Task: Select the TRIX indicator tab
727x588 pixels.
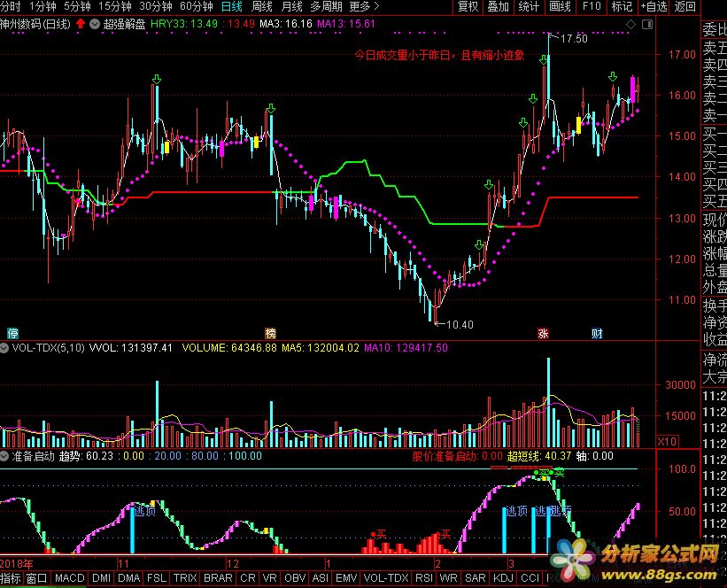Action: click(185, 578)
